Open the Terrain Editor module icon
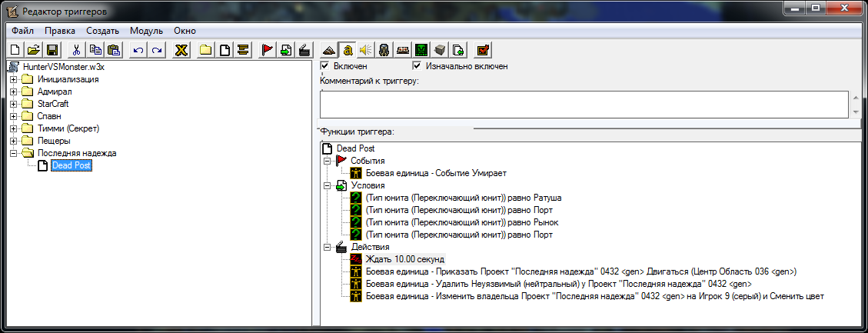This screenshot has height=333, width=868. (329, 51)
